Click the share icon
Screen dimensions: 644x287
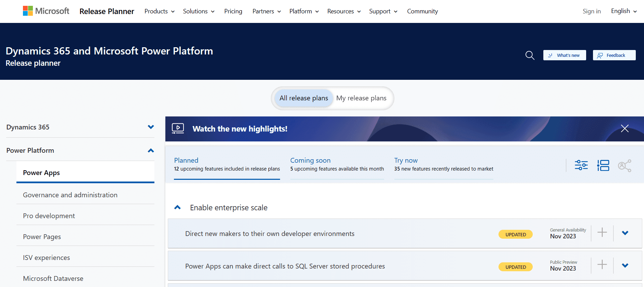click(x=624, y=166)
